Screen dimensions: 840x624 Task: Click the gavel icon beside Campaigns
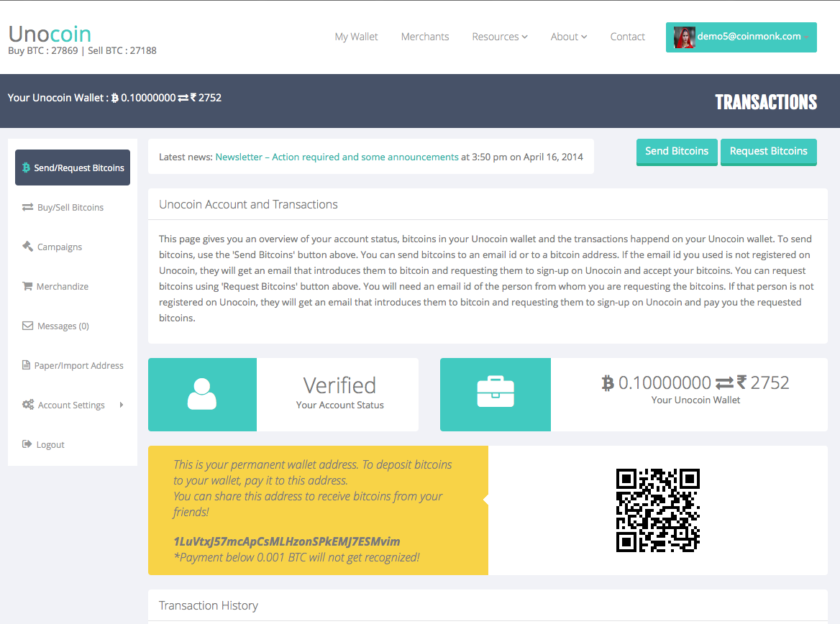27,247
